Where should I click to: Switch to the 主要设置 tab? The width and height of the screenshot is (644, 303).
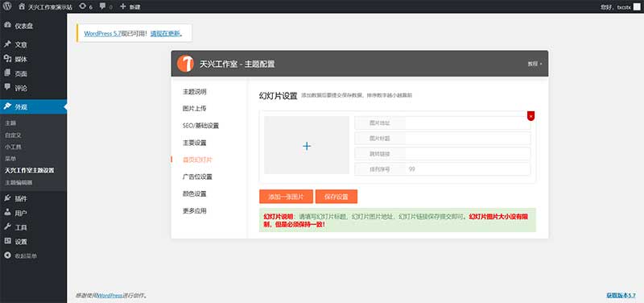(194, 143)
